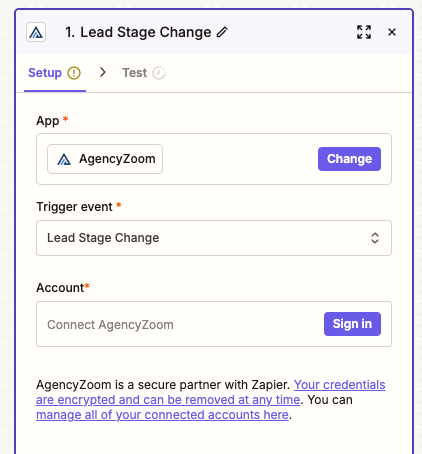Click the Lead Stage Change value text
Viewport: 422px width, 454px height.
[x=103, y=238]
